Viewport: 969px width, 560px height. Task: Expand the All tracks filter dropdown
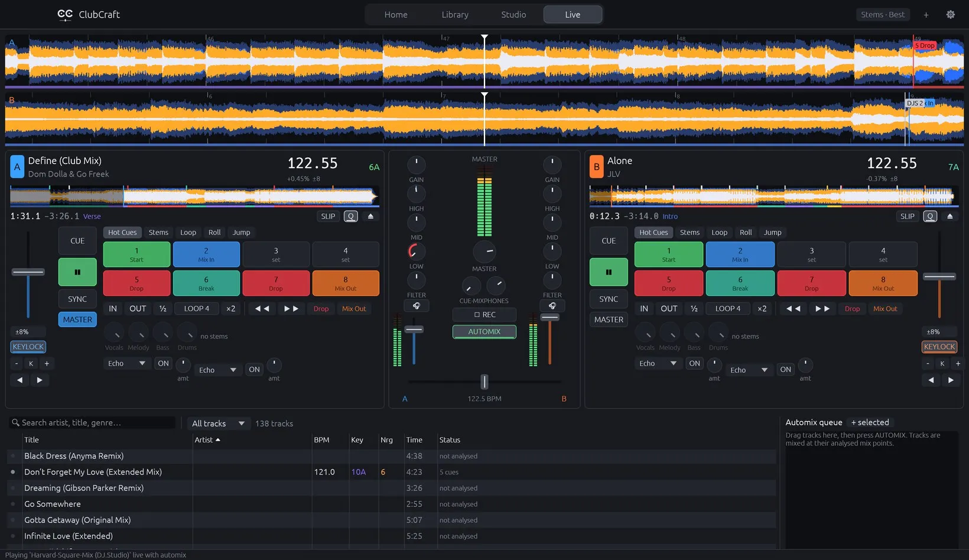click(x=218, y=424)
